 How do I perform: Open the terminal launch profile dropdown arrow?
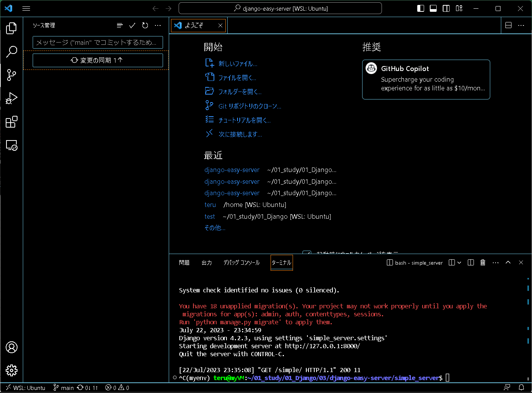click(x=459, y=263)
